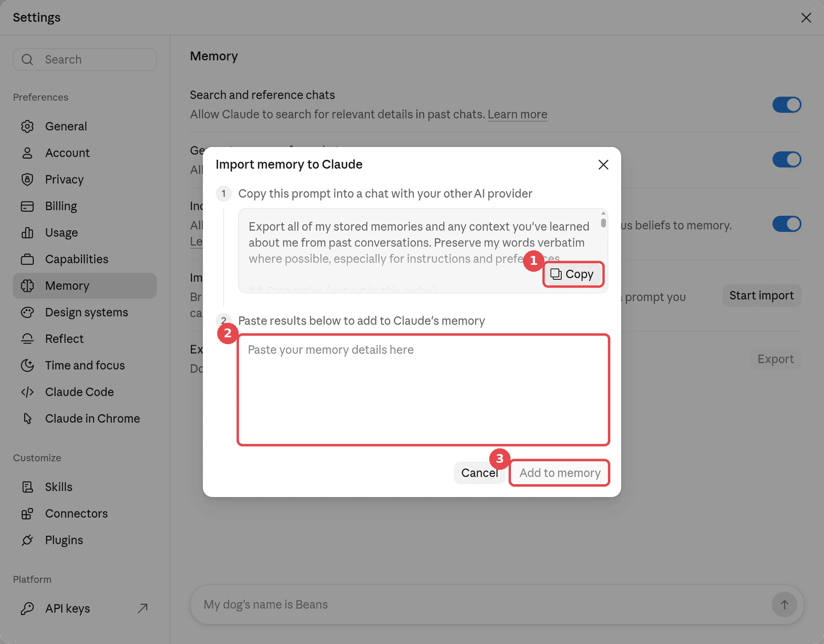
Task: Close the Import memory dialog
Action: pyautogui.click(x=603, y=164)
